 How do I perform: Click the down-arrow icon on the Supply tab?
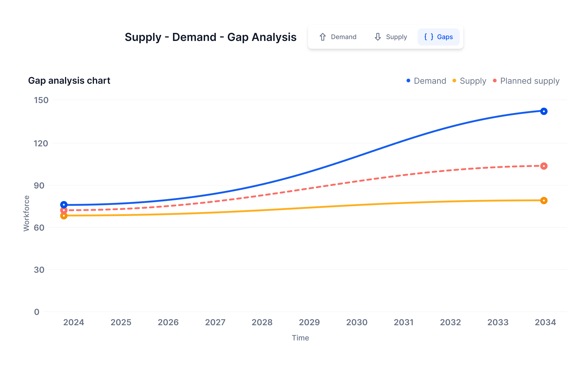pos(378,37)
